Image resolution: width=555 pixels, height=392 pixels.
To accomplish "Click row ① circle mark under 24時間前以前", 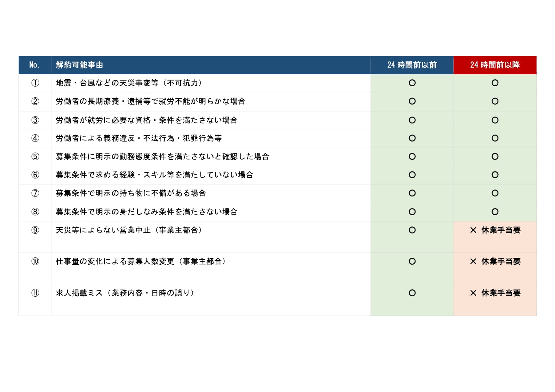I will pyautogui.click(x=412, y=83).
